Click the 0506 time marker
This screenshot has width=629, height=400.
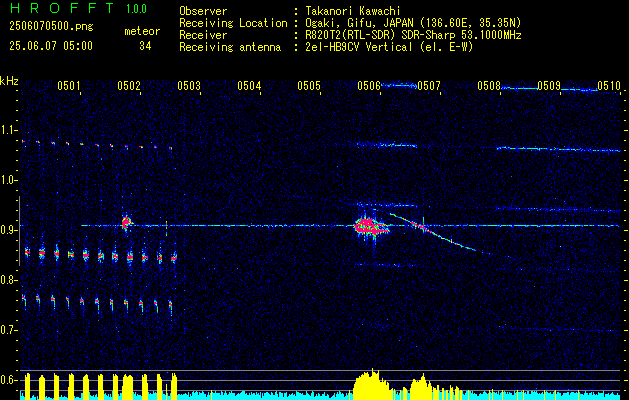click(369, 85)
